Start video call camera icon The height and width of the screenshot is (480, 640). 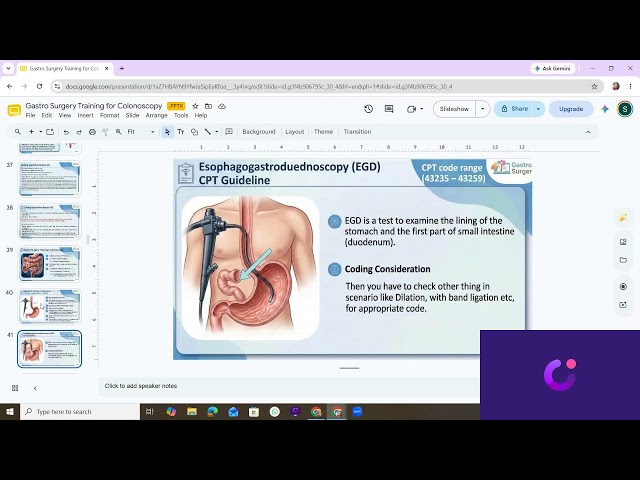411,109
